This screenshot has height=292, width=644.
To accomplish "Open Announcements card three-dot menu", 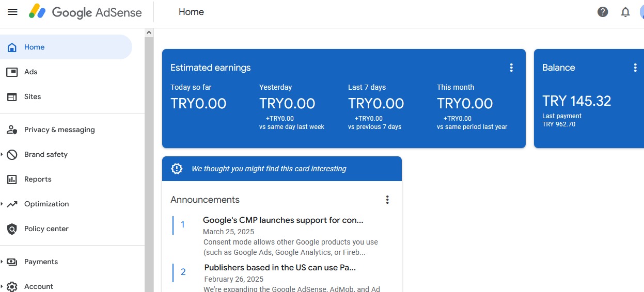I will click(x=387, y=200).
